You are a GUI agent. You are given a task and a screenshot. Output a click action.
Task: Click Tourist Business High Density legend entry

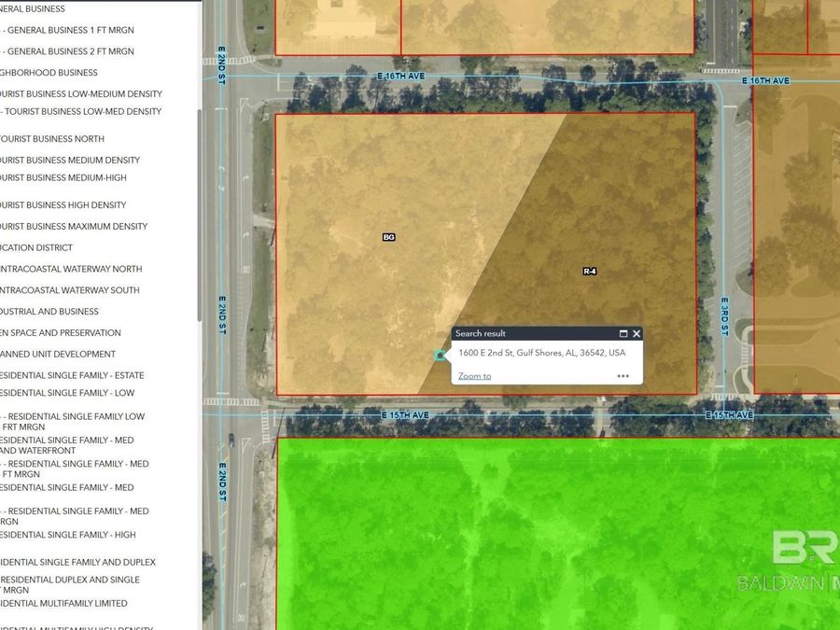coord(63,205)
